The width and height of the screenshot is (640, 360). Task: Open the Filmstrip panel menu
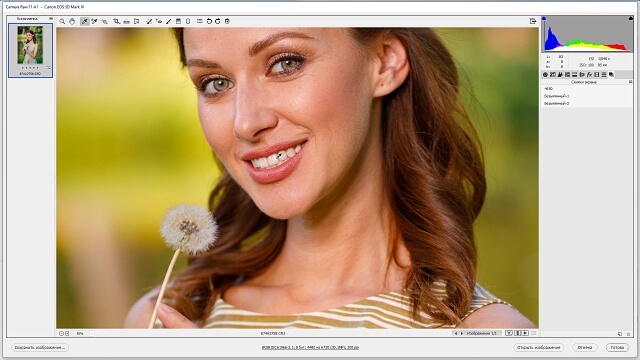(x=51, y=19)
